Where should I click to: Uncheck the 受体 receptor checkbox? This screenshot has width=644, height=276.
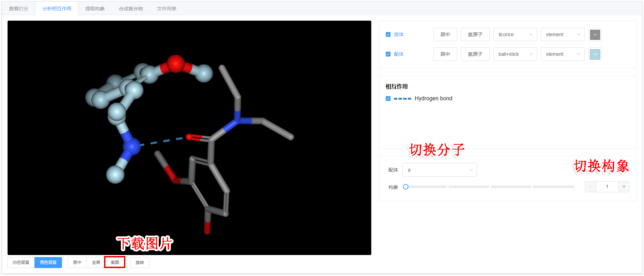[x=388, y=35]
